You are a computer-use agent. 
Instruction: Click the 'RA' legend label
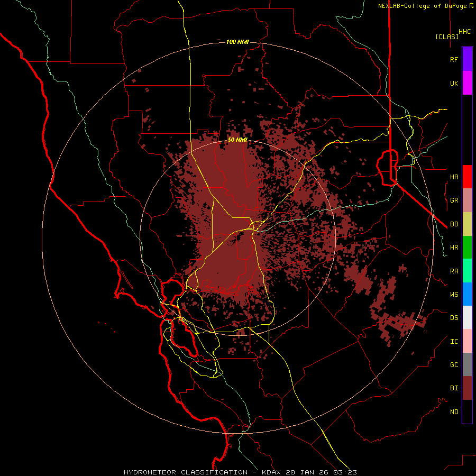pyautogui.click(x=454, y=271)
